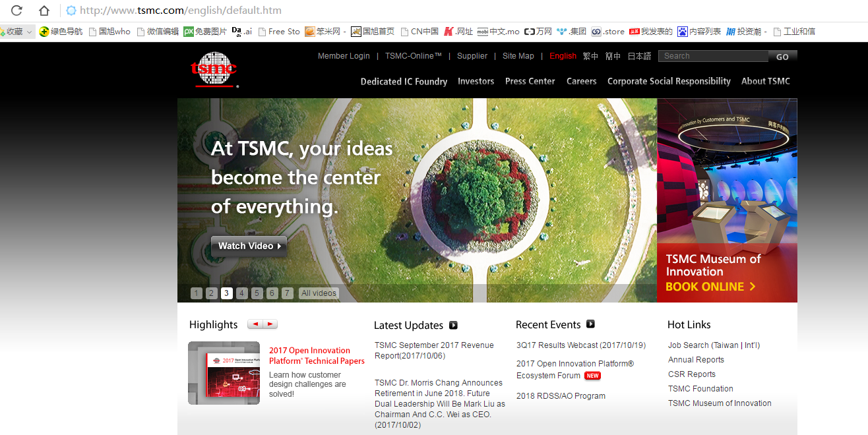Click into the site Search field
This screenshot has width=868, height=435.
pyautogui.click(x=713, y=56)
